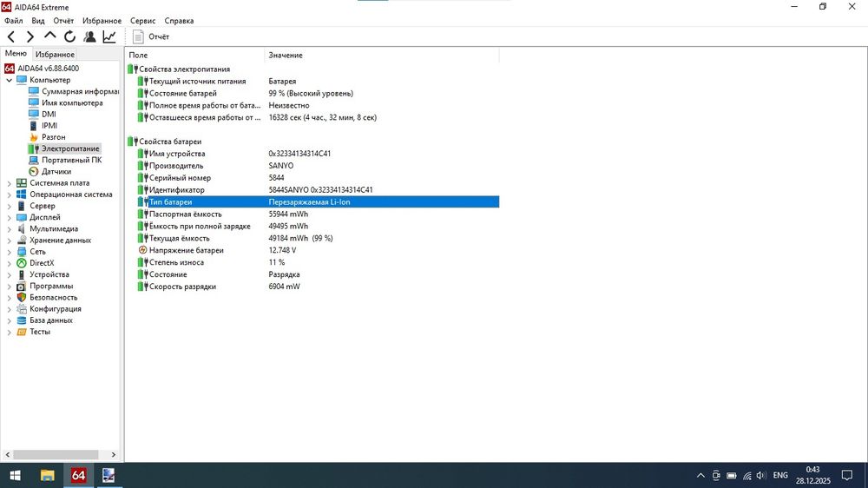The height and width of the screenshot is (488, 868).
Task: Open the Вид menu
Action: click(x=38, y=21)
